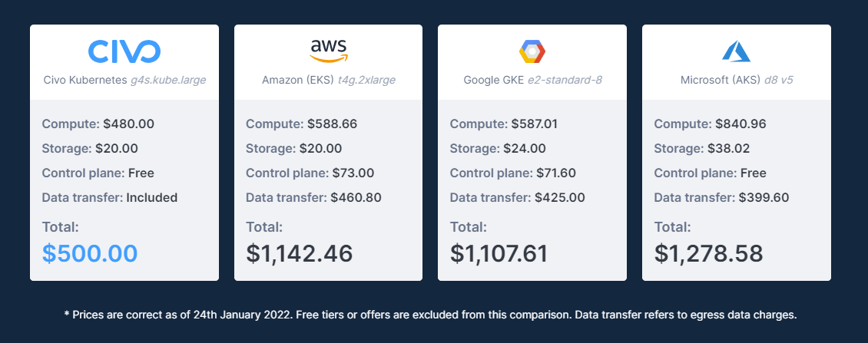Click Microsoft's Compute: $840.96 row

pyautogui.click(x=711, y=124)
